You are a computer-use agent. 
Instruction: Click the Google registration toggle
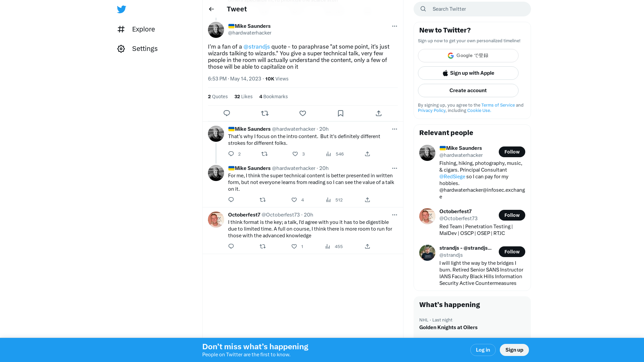click(468, 55)
